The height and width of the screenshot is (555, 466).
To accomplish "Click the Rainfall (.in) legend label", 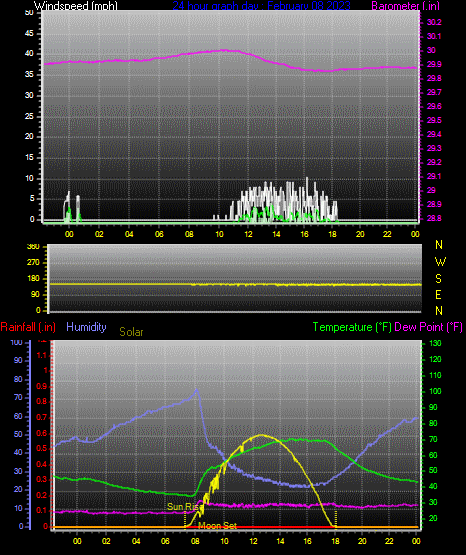I will pos(28,327).
